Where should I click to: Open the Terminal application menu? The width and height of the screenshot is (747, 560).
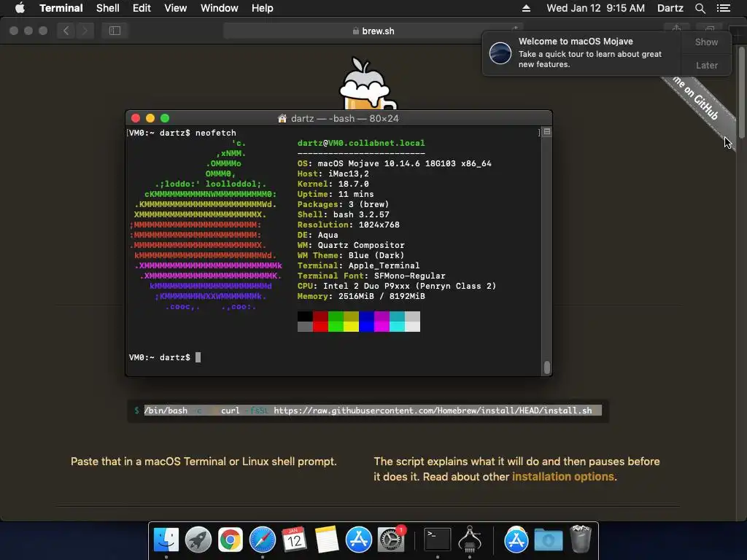tap(61, 8)
